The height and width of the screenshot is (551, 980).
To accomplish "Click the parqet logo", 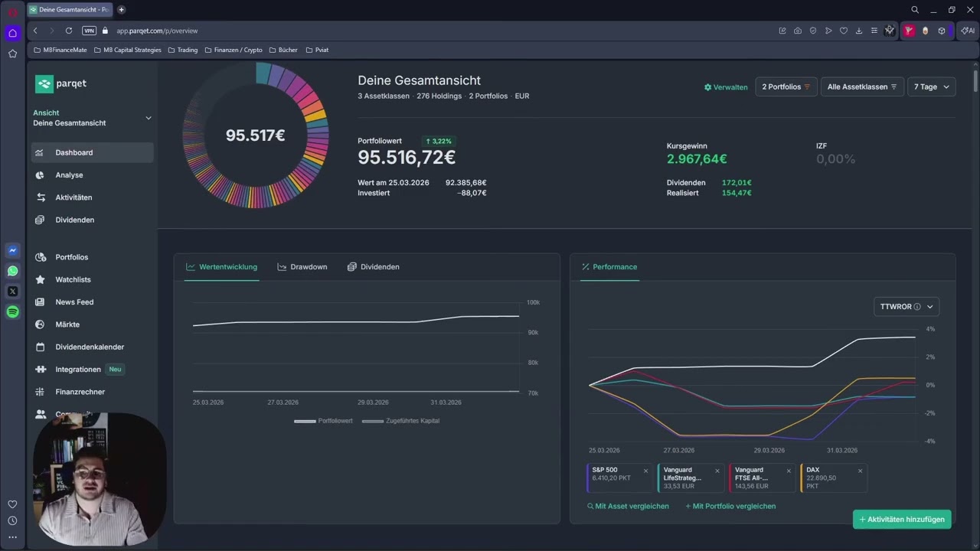I will [x=60, y=83].
